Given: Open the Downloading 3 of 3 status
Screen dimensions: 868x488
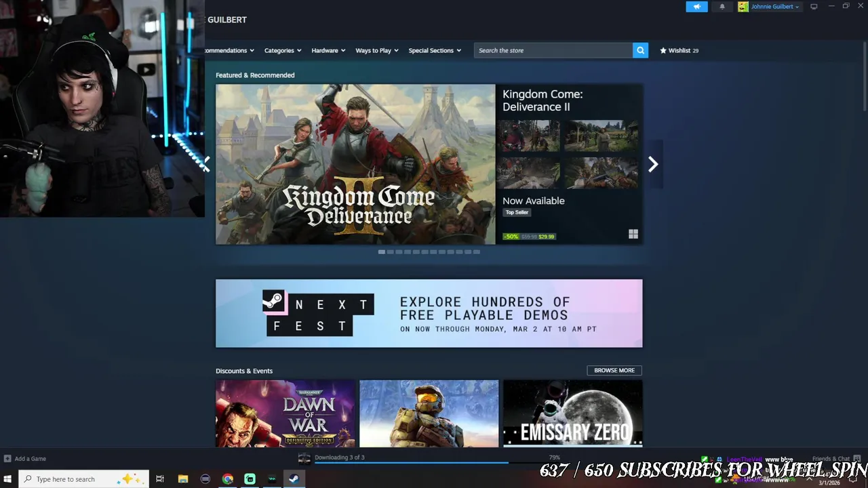Looking at the screenshot, I should 340,457.
